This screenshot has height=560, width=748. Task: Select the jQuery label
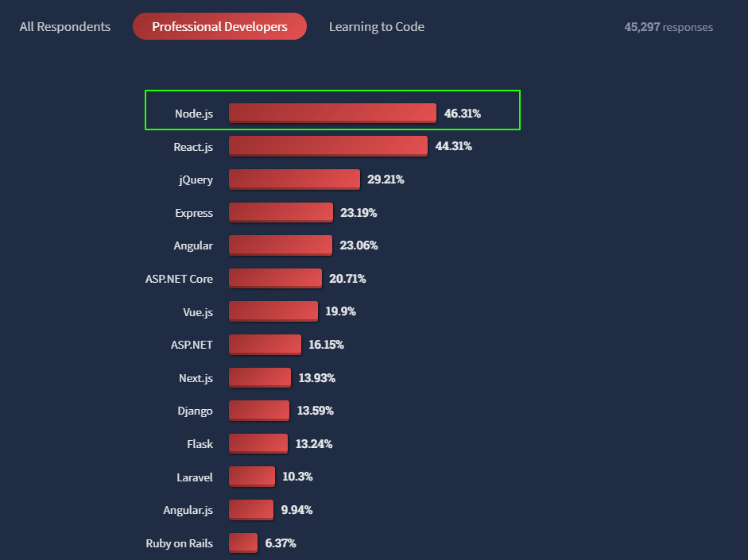click(196, 180)
